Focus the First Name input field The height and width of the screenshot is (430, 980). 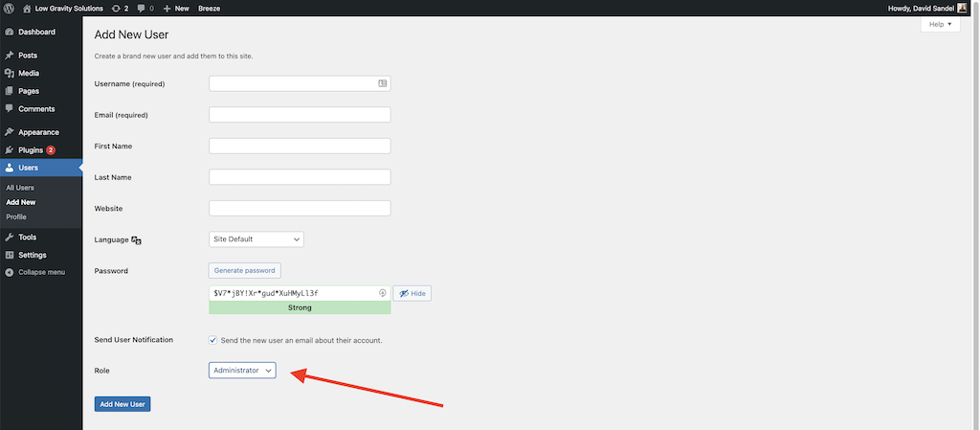pyautogui.click(x=300, y=146)
